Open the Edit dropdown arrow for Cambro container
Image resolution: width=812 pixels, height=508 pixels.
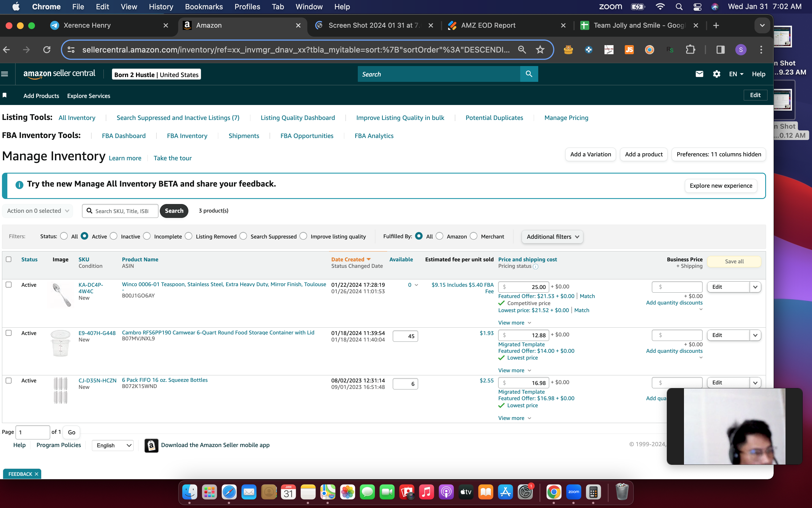pyautogui.click(x=755, y=335)
